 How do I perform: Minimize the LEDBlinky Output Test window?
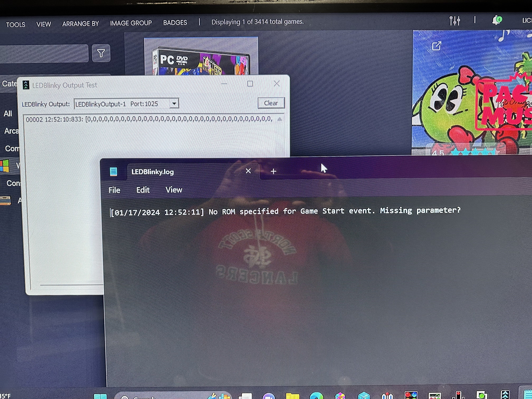(224, 84)
